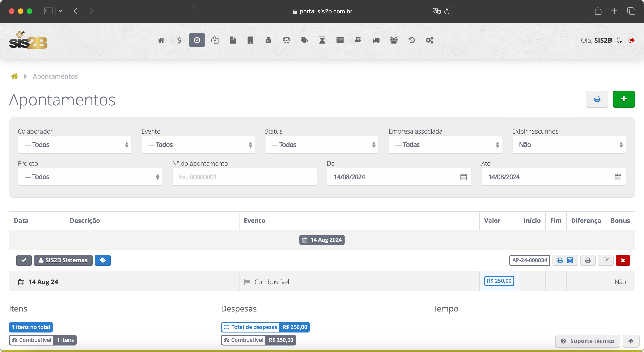Open the users group nav icon

(394, 40)
